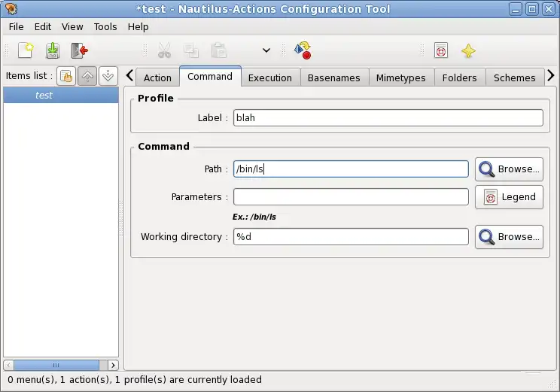This screenshot has height=392, width=560.
Task: Click the items list horizontal scrollbar thumb
Action: pyautogui.click(x=56, y=365)
